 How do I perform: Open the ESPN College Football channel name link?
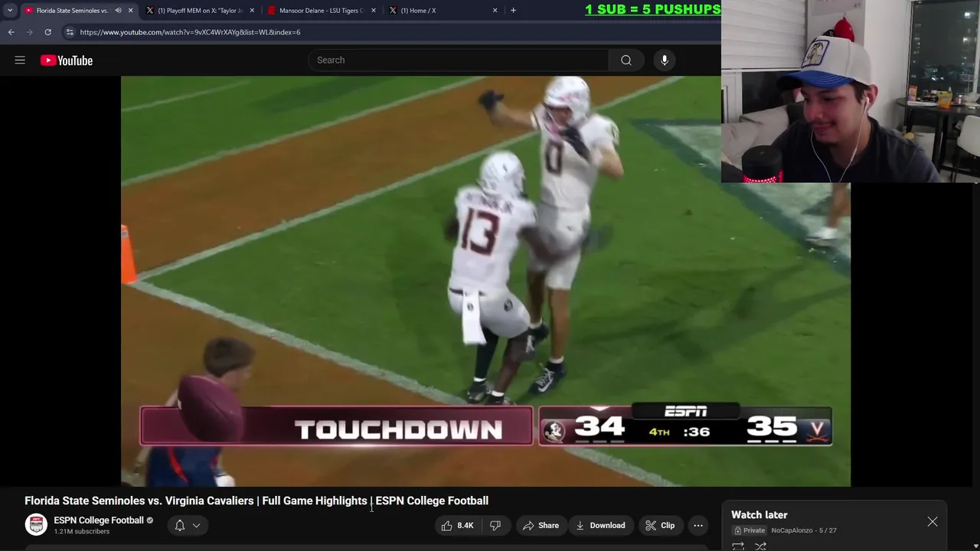[99, 520]
